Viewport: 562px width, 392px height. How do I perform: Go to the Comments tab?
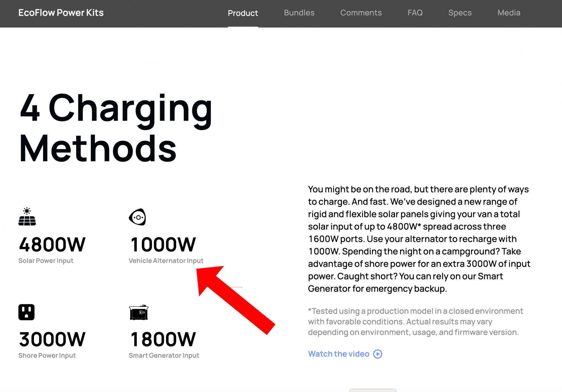coord(361,13)
